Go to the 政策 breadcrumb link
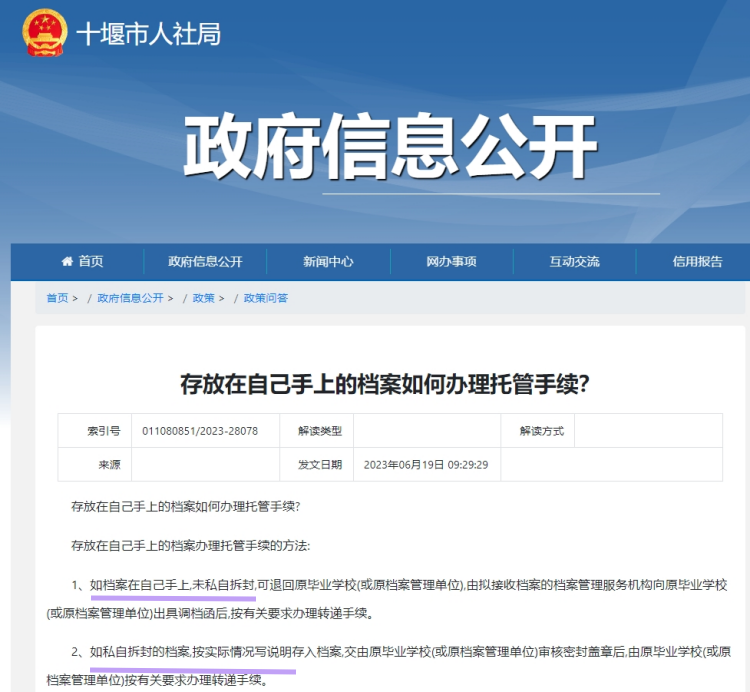 [x=203, y=298]
